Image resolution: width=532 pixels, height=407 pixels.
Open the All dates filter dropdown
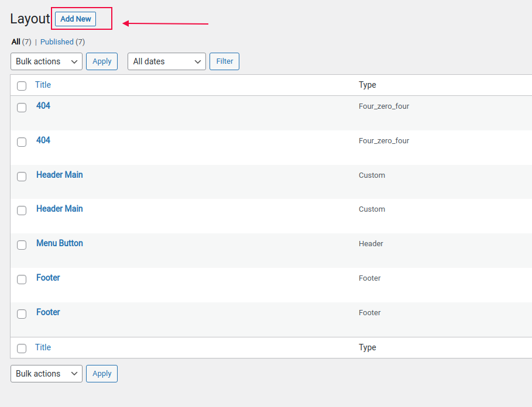tap(167, 61)
